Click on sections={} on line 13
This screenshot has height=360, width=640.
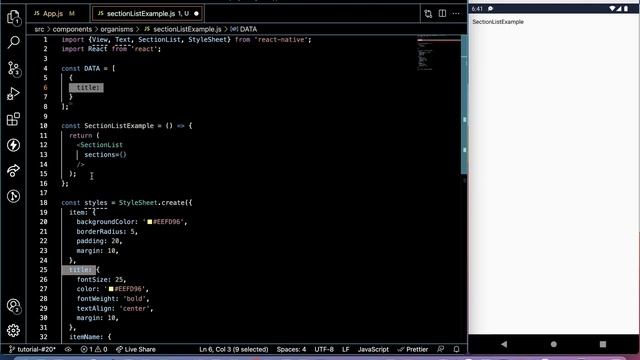tap(105, 155)
